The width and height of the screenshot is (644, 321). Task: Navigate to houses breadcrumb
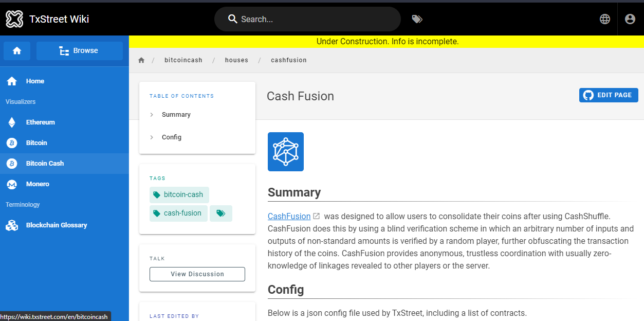236,60
